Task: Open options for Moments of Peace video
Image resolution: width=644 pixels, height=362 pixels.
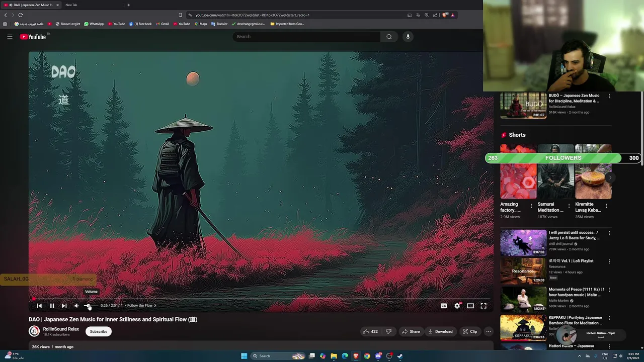Action: (x=609, y=290)
